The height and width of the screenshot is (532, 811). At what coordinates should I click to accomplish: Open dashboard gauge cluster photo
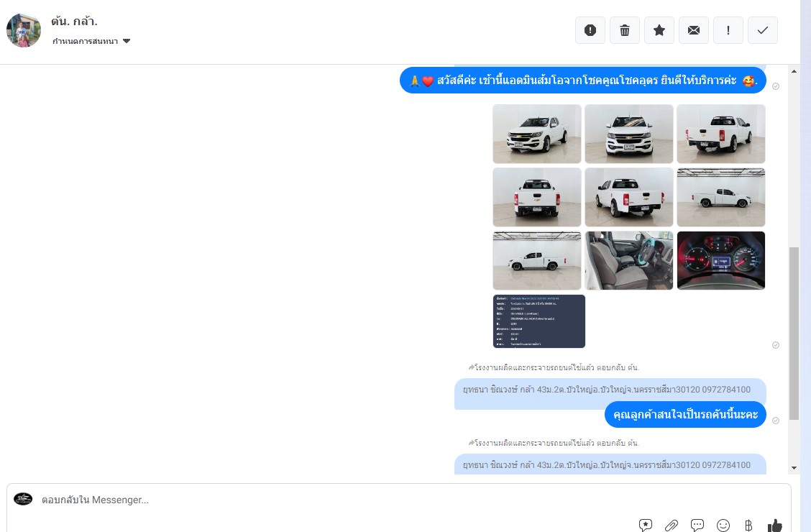click(721, 260)
